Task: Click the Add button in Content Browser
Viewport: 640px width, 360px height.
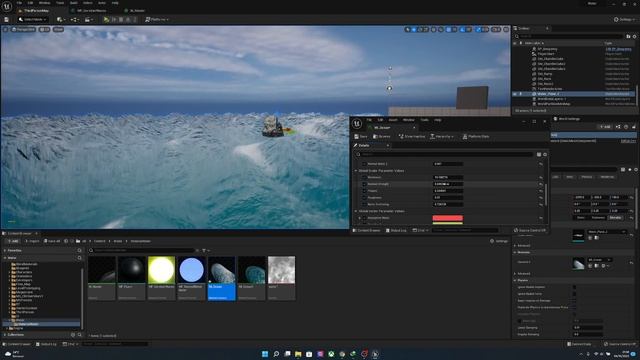Action: tap(13, 241)
